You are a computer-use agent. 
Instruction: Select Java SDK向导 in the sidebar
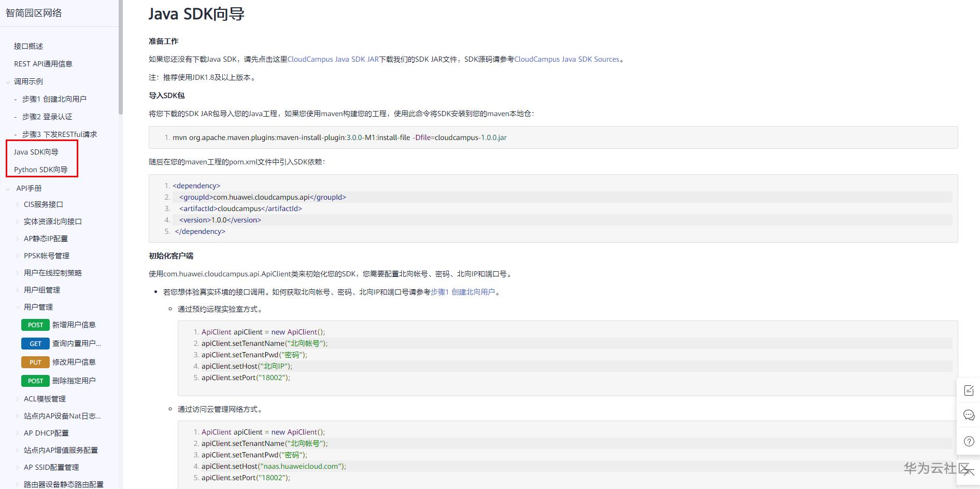point(36,152)
